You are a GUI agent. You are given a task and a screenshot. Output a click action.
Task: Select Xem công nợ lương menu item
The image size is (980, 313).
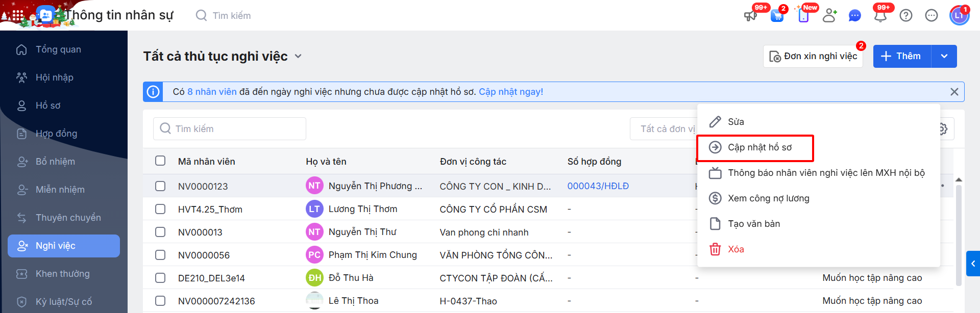click(x=768, y=198)
